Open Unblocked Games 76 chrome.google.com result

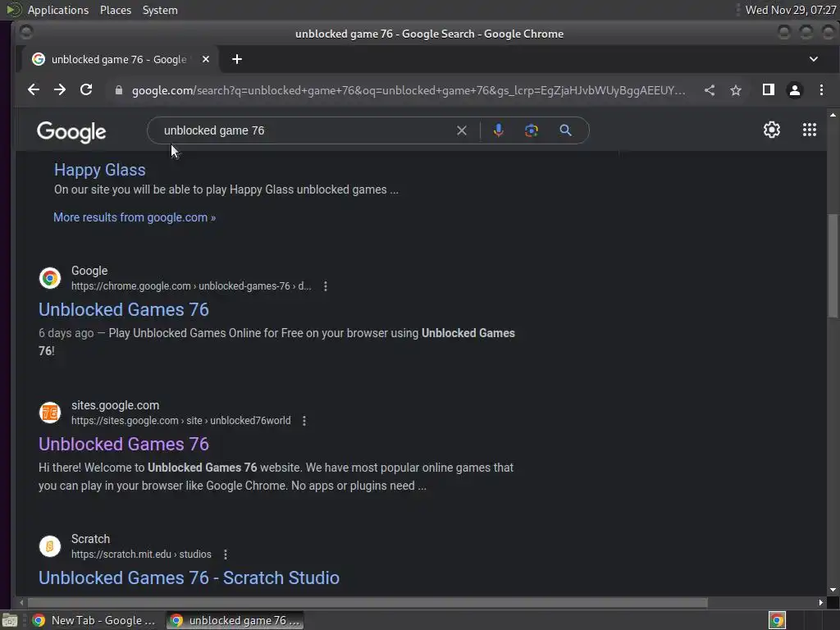click(x=124, y=309)
